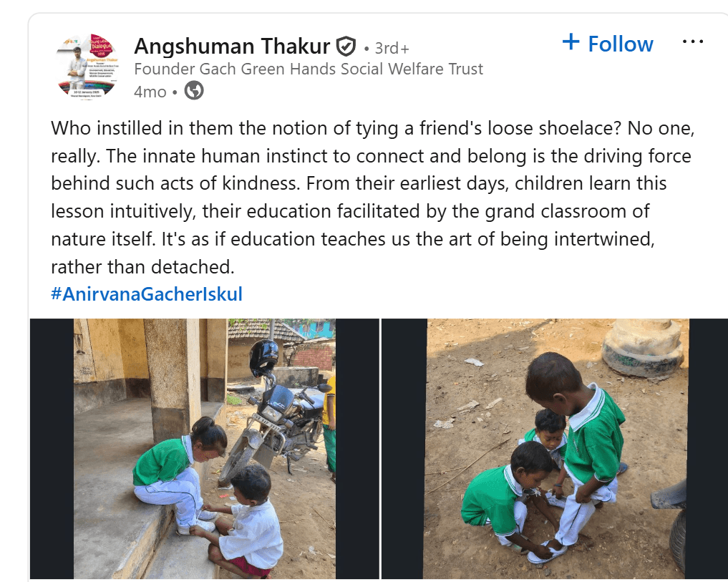
Task: Open the left photo with the motorcycle
Action: pyautogui.click(x=205, y=448)
